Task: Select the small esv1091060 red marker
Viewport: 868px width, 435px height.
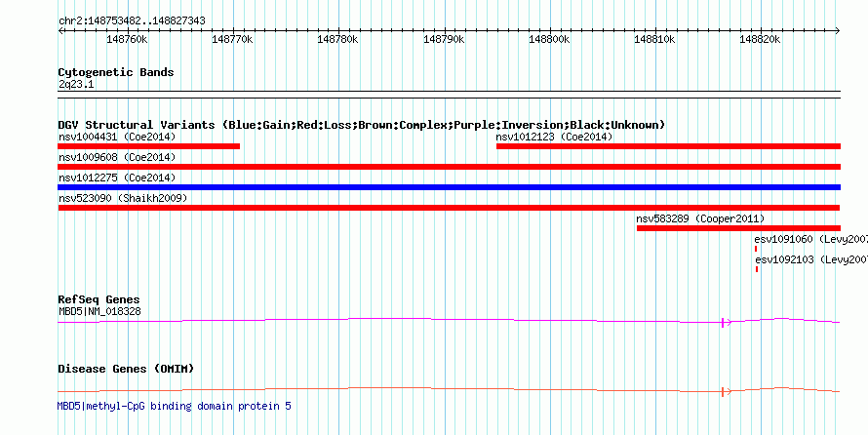Action: (756, 249)
